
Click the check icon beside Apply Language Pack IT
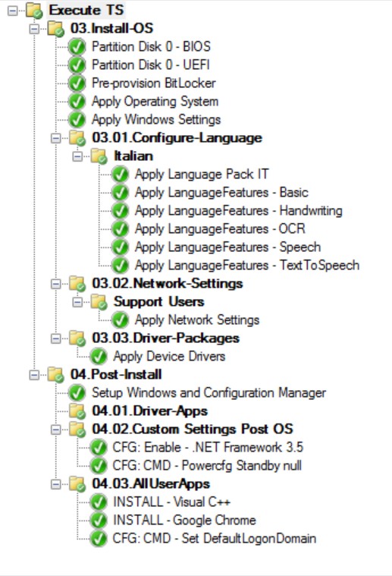tap(120, 174)
